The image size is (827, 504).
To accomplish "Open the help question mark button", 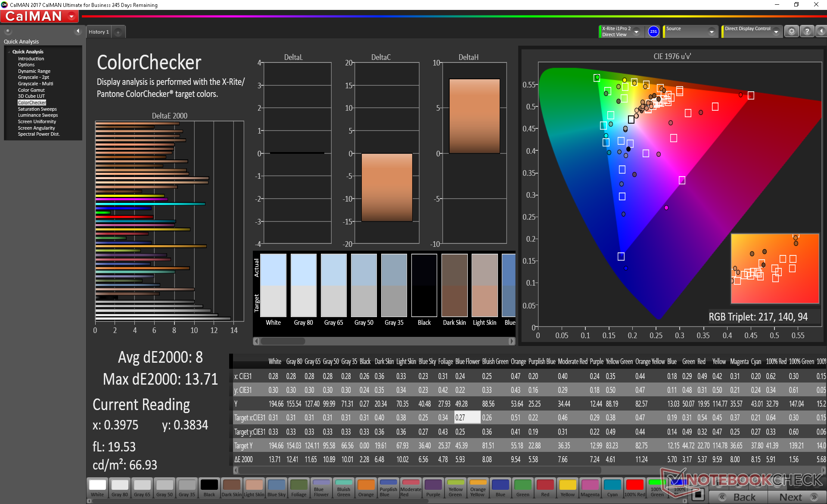I will [x=807, y=31].
